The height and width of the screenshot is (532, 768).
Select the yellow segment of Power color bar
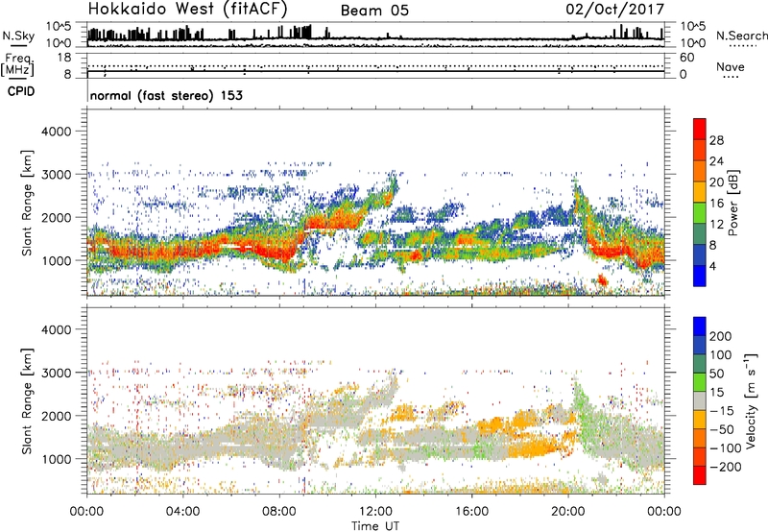(x=700, y=191)
